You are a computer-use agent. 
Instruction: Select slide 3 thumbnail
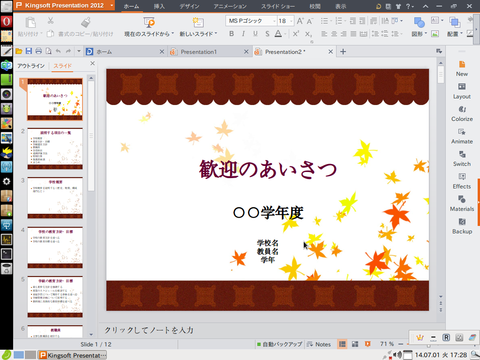[x=55, y=198]
